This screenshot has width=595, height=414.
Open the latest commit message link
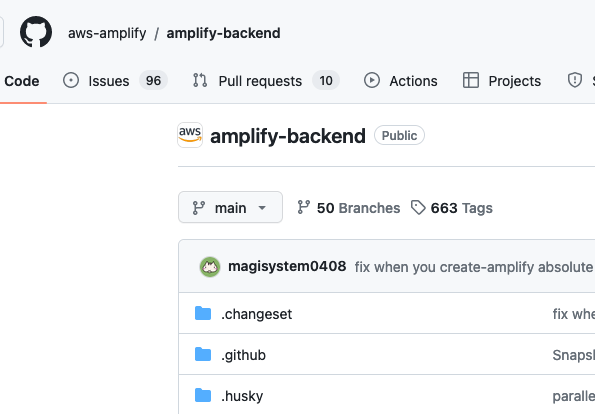point(475,267)
